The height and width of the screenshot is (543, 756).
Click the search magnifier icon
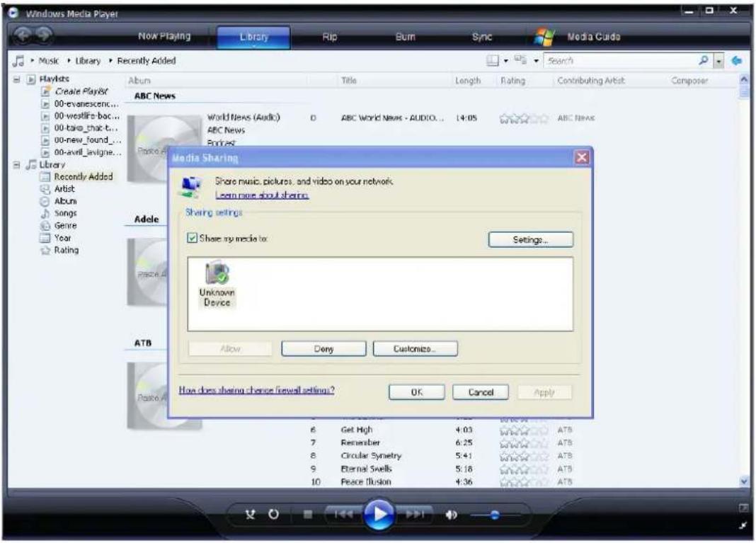[x=704, y=60]
